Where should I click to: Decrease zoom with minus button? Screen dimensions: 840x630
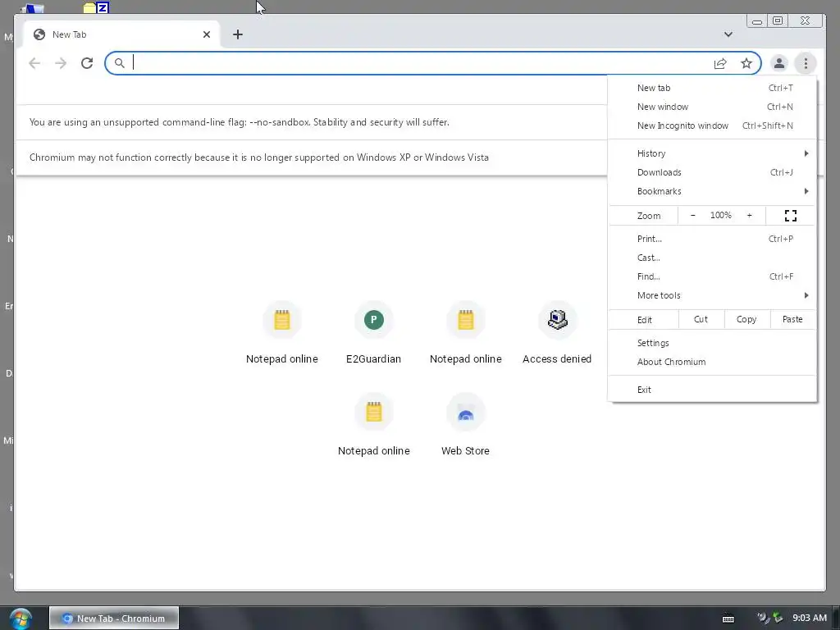(x=692, y=216)
